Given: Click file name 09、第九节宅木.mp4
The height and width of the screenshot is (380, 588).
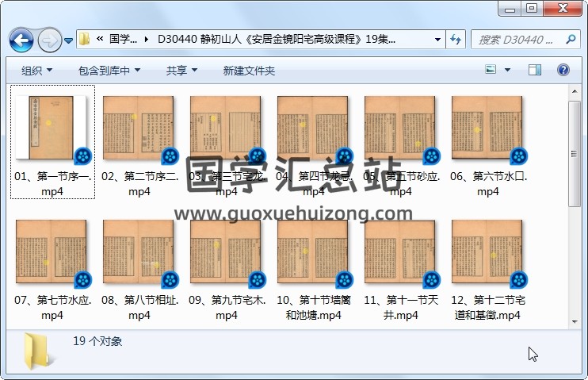Looking at the screenshot, I should click(227, 308).
